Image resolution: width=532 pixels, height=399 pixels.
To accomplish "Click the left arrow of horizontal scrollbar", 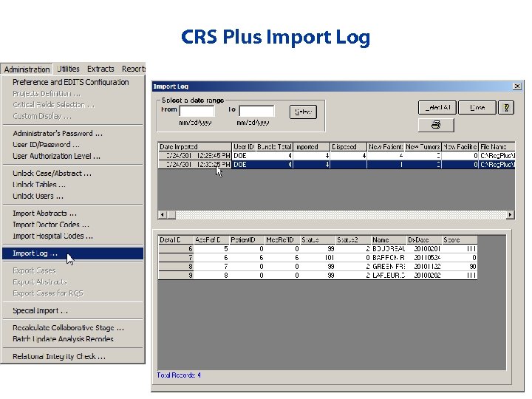I will [x=162, y=215].
